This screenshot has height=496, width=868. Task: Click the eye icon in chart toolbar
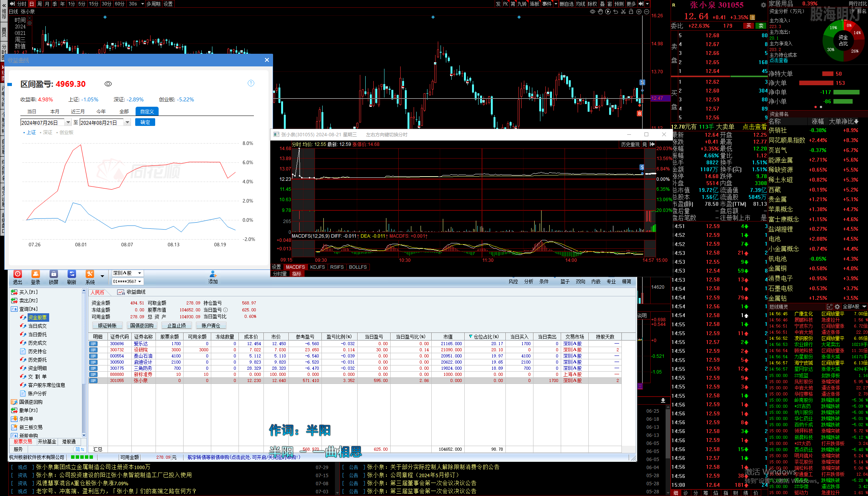(593, 12)
